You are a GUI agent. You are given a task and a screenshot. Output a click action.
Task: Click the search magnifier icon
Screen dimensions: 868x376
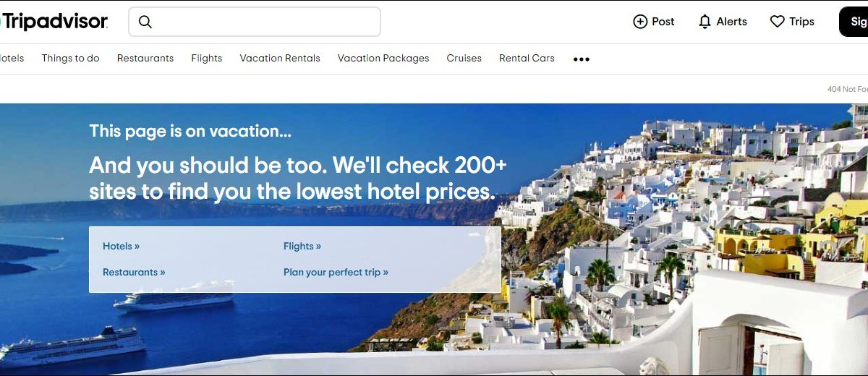tap(145, 22)
